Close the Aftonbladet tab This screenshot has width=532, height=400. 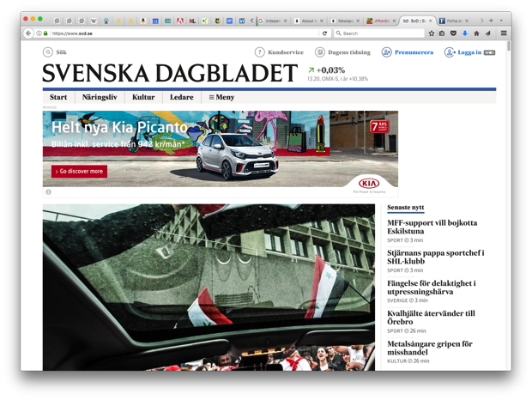394,21
